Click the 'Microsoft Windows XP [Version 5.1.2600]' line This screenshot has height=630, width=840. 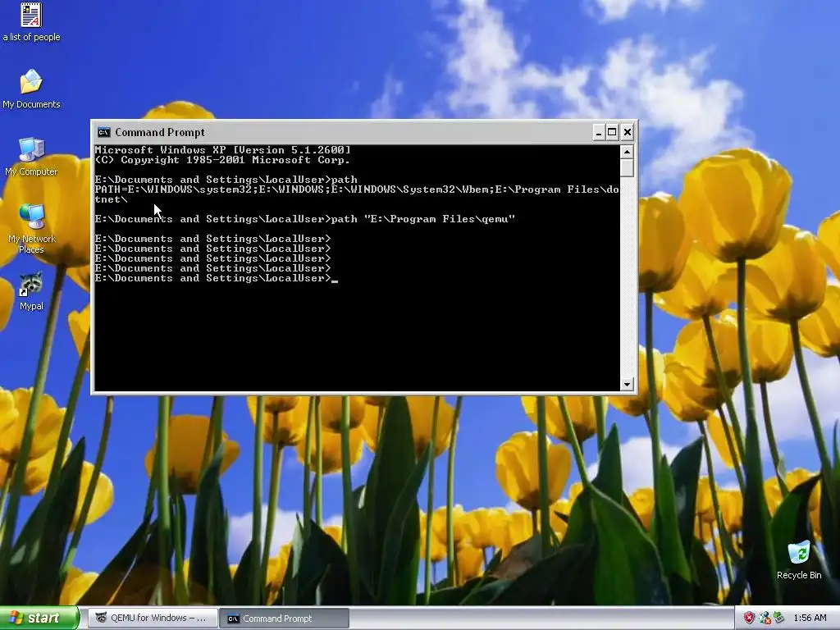click(x=223, y=150)
